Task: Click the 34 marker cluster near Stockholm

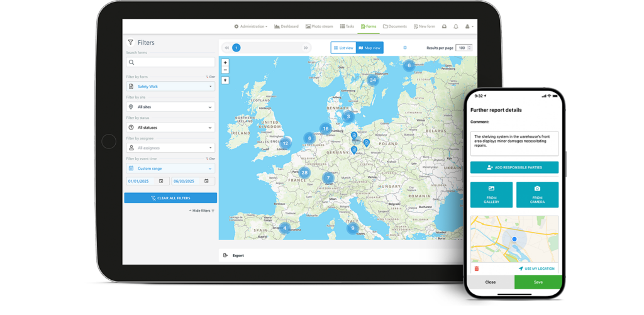Action: point(373,80)
